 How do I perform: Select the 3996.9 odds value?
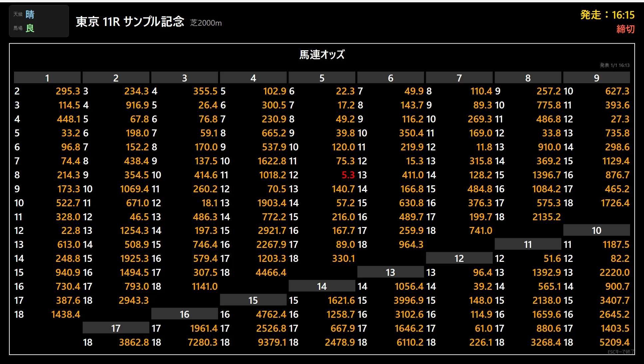click(409, 300)
